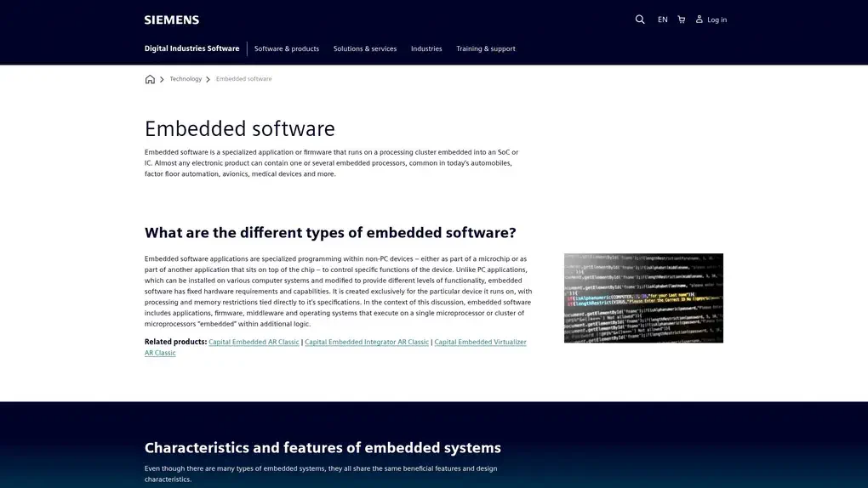The height and width of the screenshot is (488, 868).
Task: Open Capital Embedded Integrator AR Classic link
Action: pyautogui.click(x=367, y=342)
